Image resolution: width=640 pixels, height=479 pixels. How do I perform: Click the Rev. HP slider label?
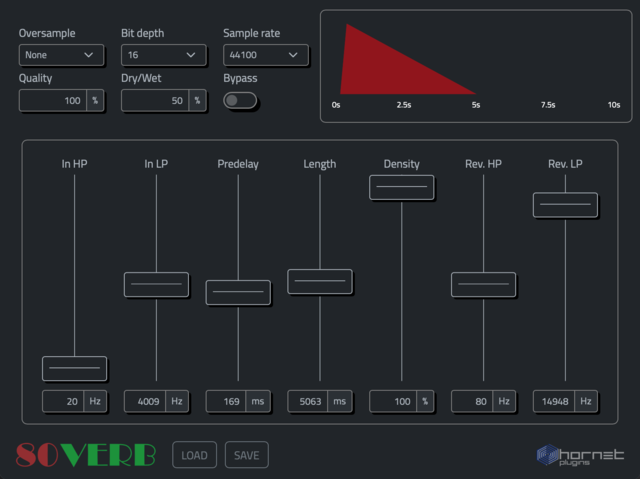pyautogui.click(x=483, y=164)
